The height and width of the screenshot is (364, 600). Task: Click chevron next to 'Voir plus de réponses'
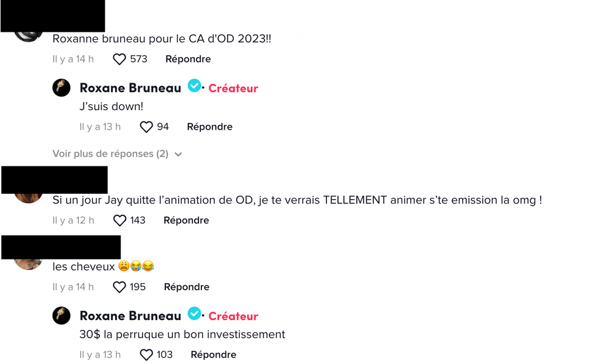click(x=178, y=155)
